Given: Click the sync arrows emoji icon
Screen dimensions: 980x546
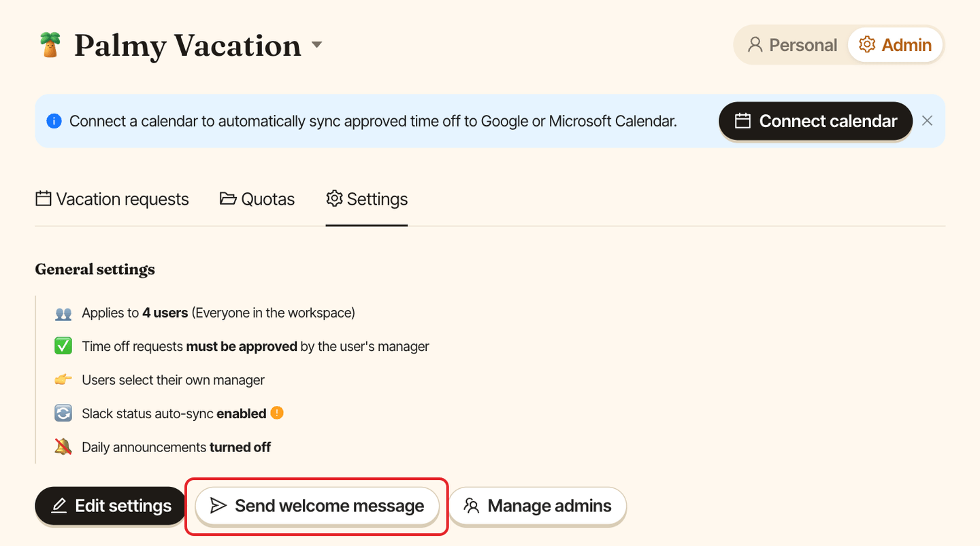Looking at the screenshot, I should (x=63, y=413).
